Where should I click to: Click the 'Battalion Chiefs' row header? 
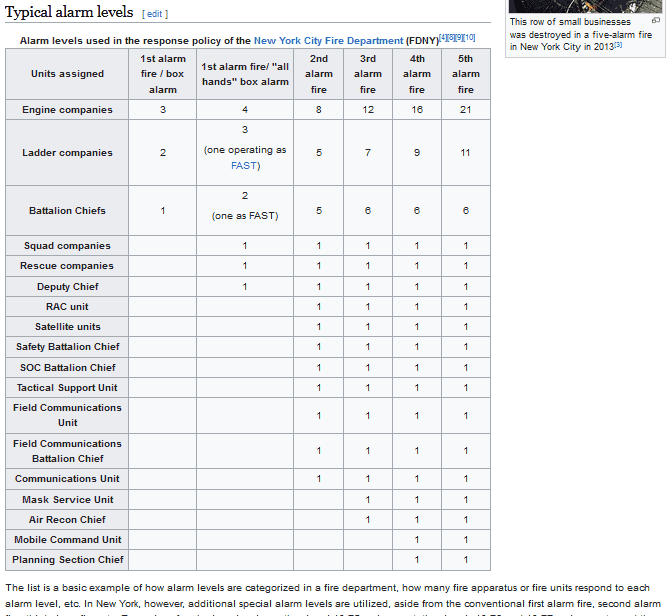(x=67, y=211)
